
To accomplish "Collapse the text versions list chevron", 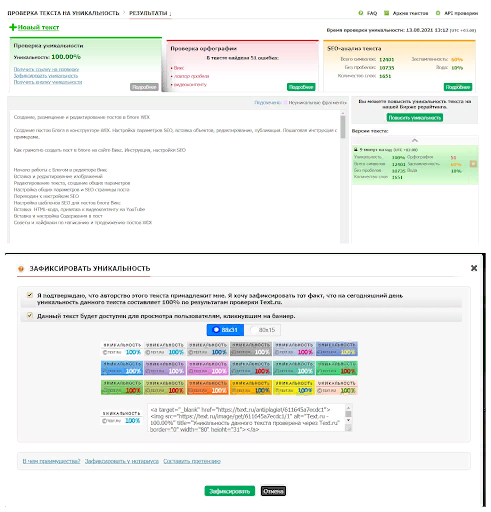I will click(x=415, y=140).
